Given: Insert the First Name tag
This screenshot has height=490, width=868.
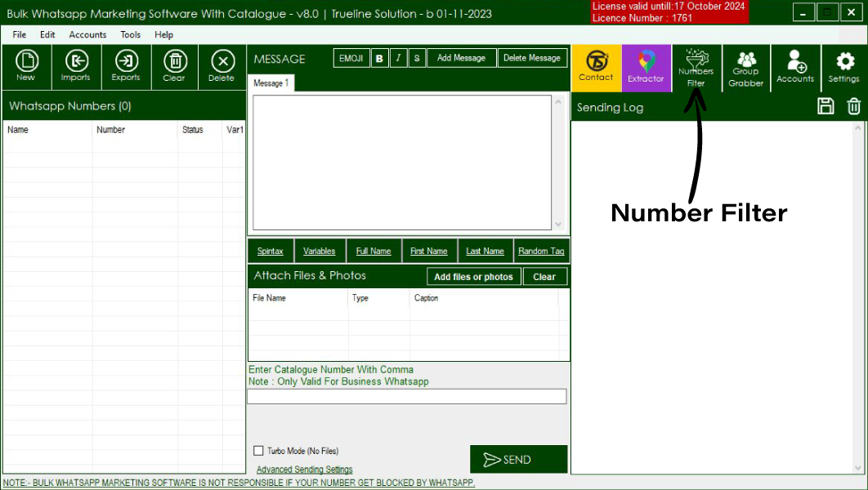Looking at the screenshot, I should 429,251.
